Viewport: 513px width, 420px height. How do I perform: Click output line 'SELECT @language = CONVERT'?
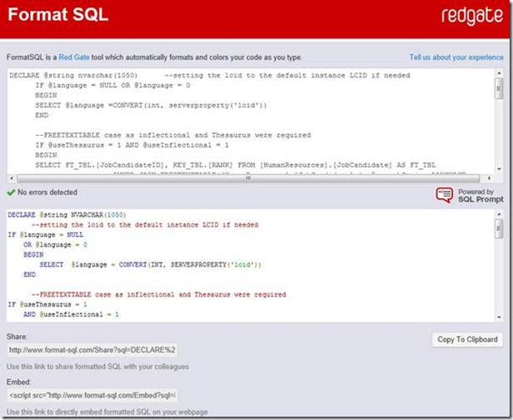(x=151, y=264)
